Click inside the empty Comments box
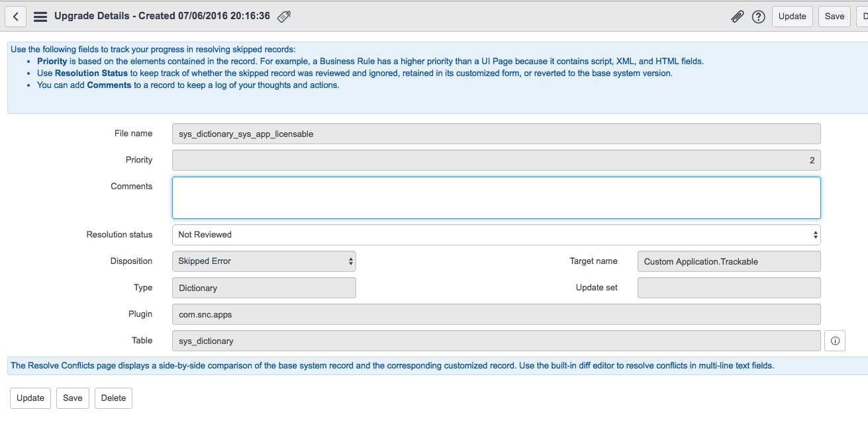This screenshot has width=868, height=428. point(496,197)
